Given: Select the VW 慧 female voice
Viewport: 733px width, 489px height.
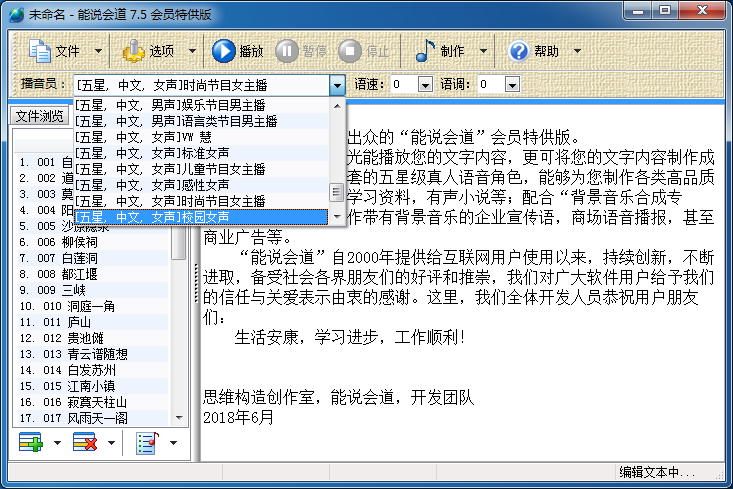Looking at the screenshot, I should [x=201, y=137].
